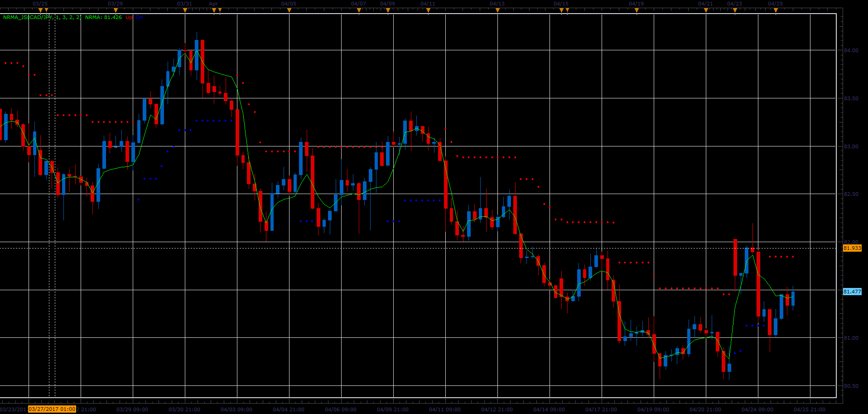
Task: Click the 04/20 21:00 time axis label
Action: click(x=705, y=409)
